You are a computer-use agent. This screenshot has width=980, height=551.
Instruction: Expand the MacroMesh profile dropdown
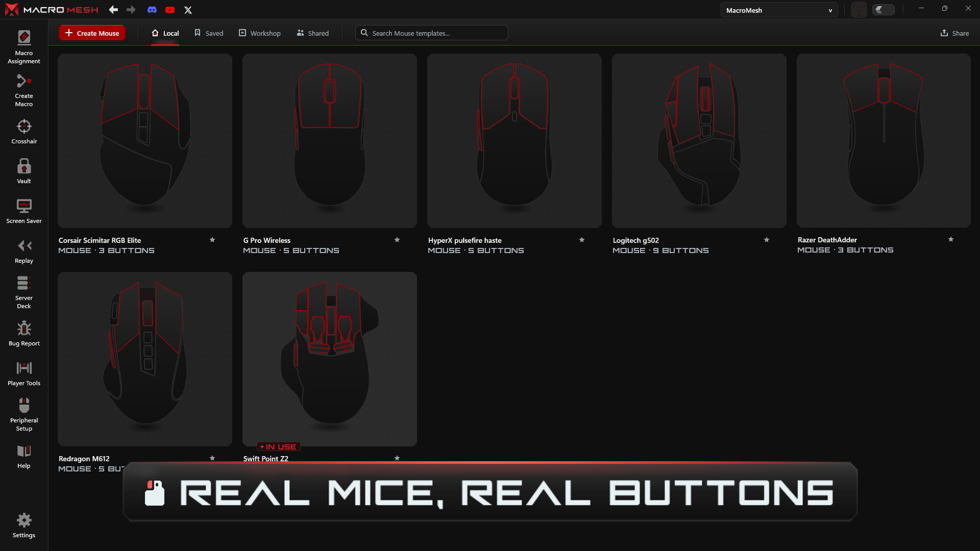click(779, 10)
